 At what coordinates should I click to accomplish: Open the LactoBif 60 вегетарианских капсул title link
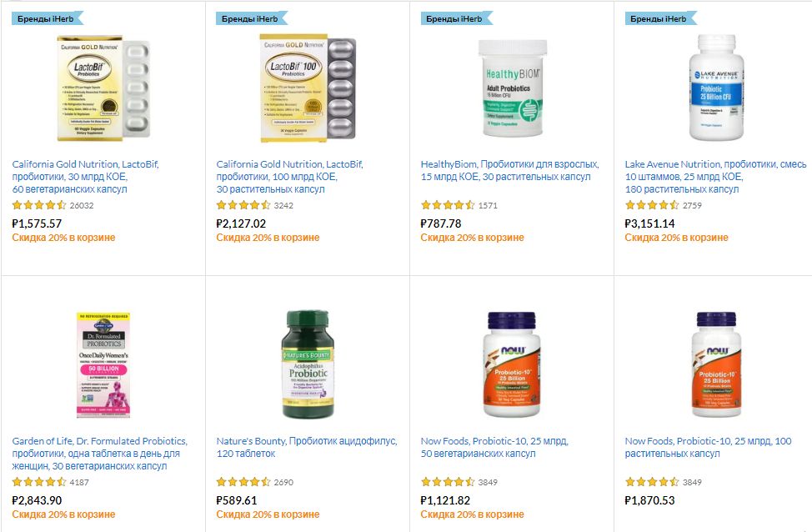pos(85,177)
